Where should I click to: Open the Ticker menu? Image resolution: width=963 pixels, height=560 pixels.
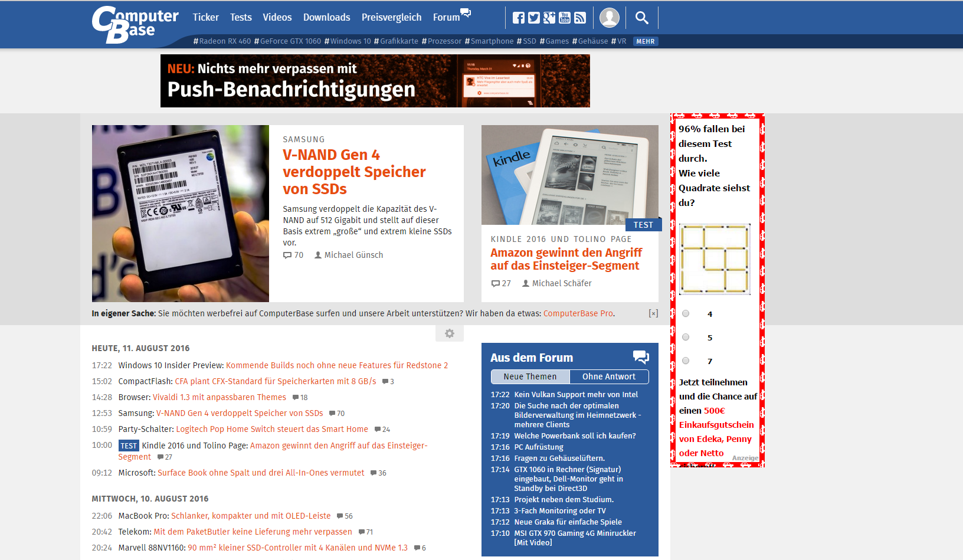pos(205,17)
